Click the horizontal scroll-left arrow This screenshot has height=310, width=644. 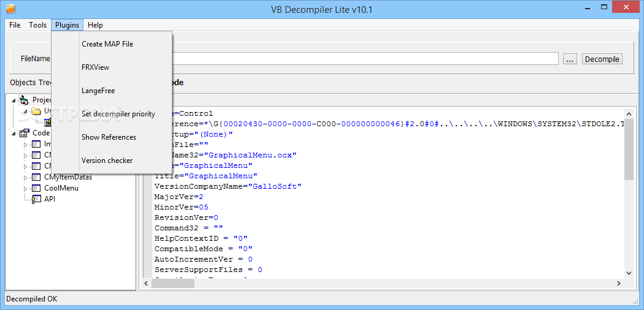pyautogui.click(x=147, y=283)
